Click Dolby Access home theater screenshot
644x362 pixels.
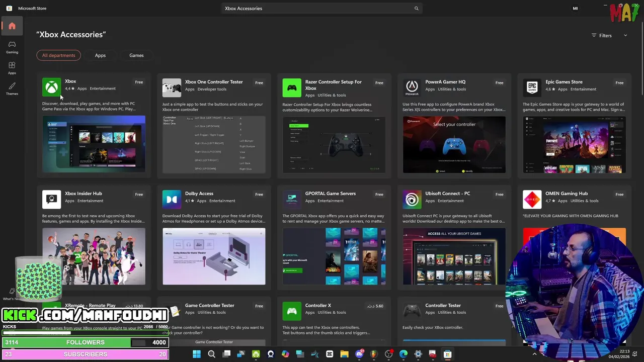(214, 256)
